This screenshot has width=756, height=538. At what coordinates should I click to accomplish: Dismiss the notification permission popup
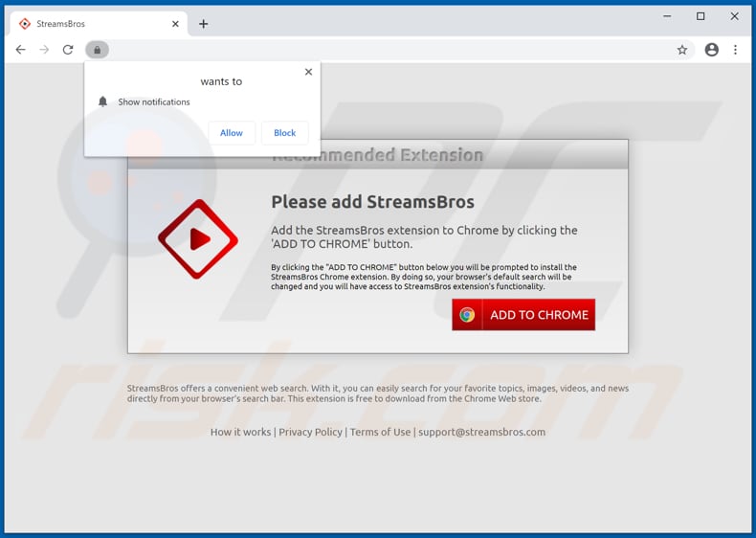308,72
